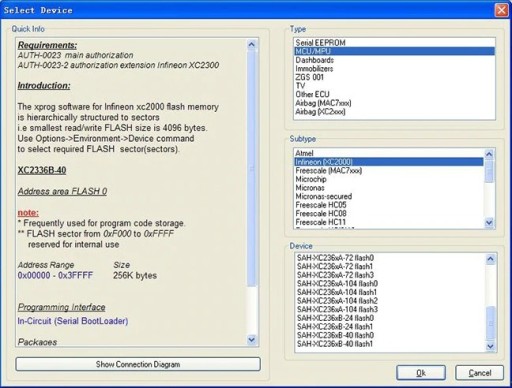Click the Device list scroll down arrow

pos(490,346)
